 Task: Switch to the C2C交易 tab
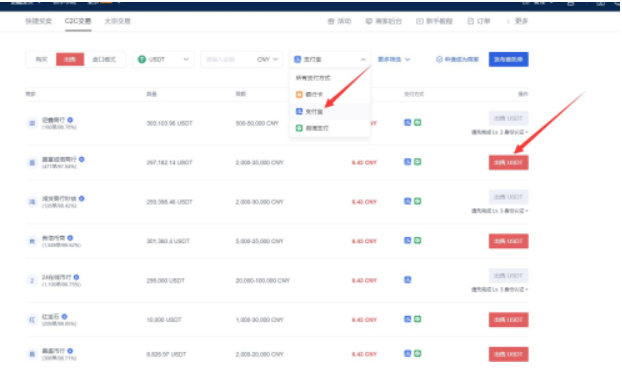click(78, 21)
